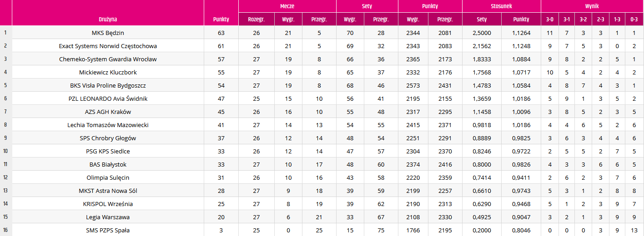Image resolution: width=644 pixels, height=236 pixels.
Task: Click the Drużyna column header
Action: [108, 20]
